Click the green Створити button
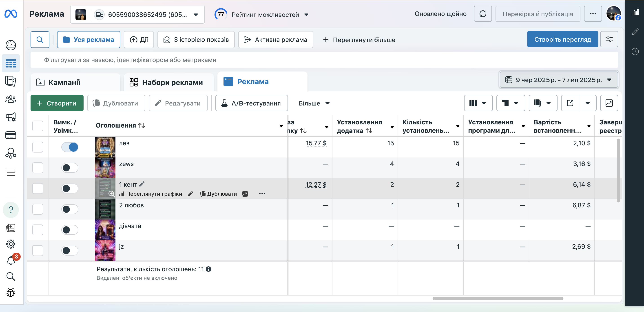Viewport: 644px width, 312px height. pyautogui.click(x=57, y=103)
